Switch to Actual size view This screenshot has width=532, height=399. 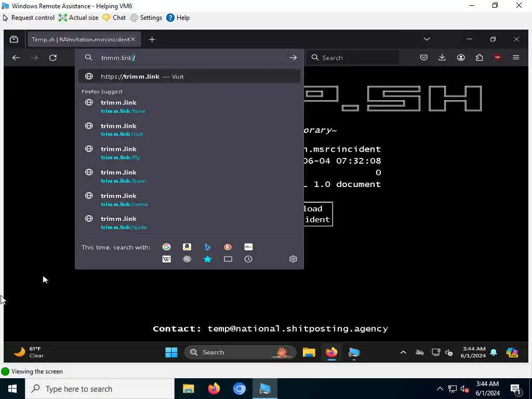click(x=78, y=18)
